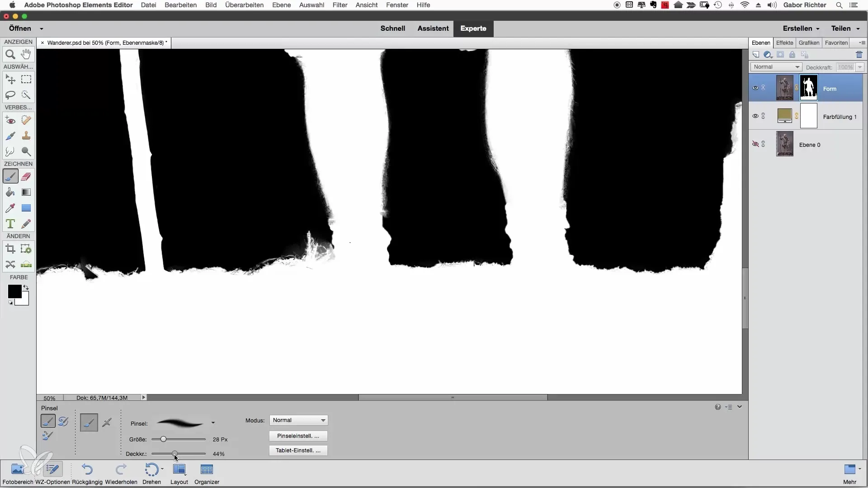Adjust the Größe brush size slider

pos(163,439)
